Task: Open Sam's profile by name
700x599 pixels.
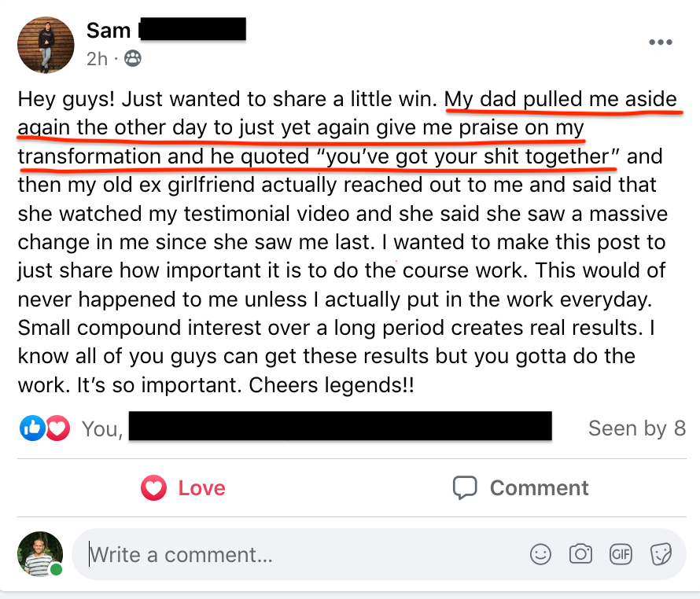Action: pyautogui.click(x=109, y=31)
